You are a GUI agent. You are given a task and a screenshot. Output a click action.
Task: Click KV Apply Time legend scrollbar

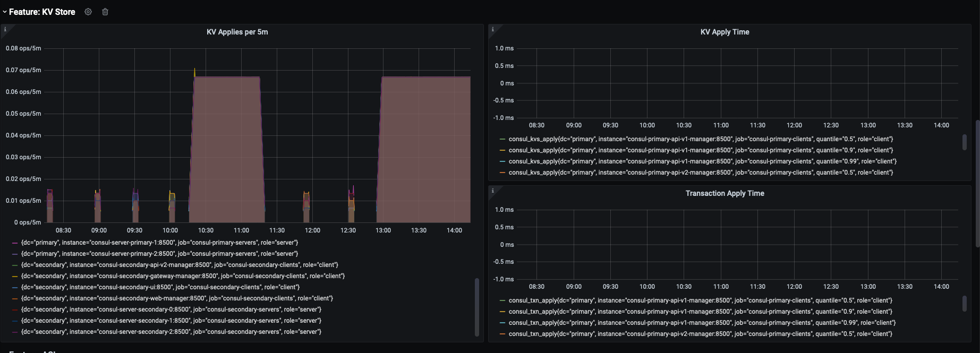coord(965,142)
